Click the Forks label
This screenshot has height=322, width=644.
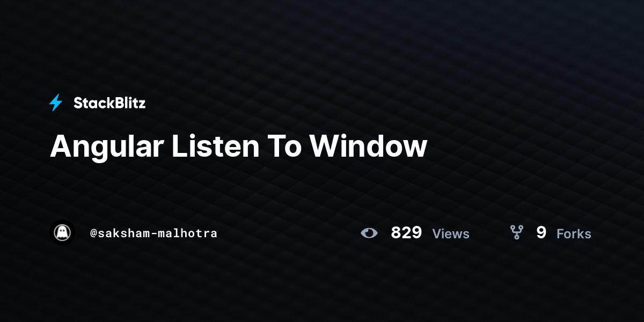point(574,233)
